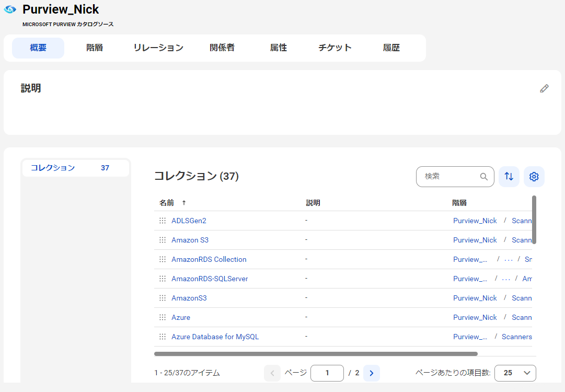Viewport: 565px width, 392px height.
Task: Open the 関係者 tab
Action: point(222,48)
